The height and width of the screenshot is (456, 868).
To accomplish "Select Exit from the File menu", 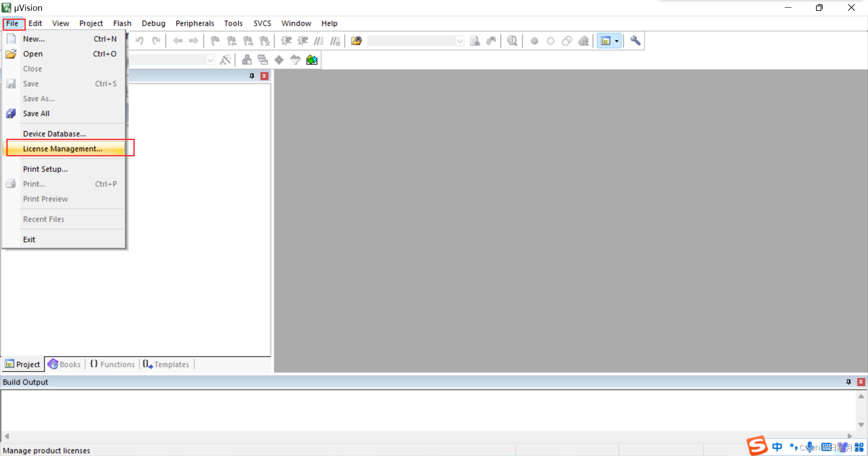I will pyautogui.click(x=64, y=240).
